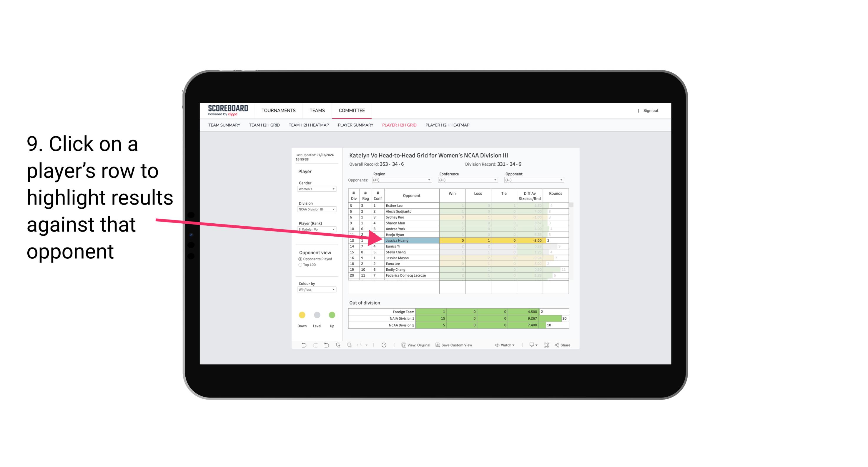The image size is (868, 467).
Task: Click on Jessica Huang player row
Action: coord(410,240)
